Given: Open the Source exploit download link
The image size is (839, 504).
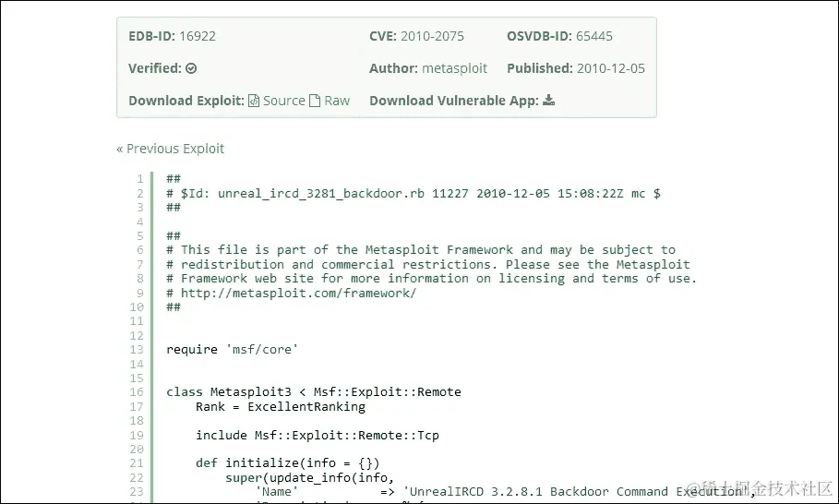Looking at the screenshot, I should (283, 101).
